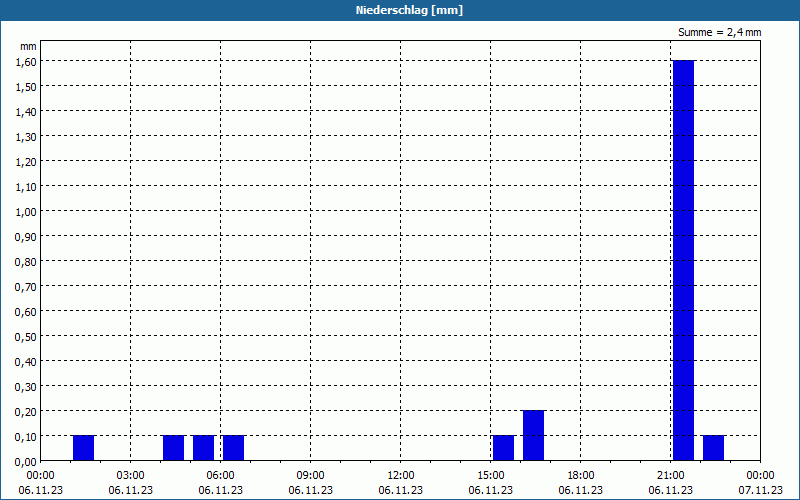Click the y-axis label 0,00
This screenshot has height=500, width=800.
[26, 461]
